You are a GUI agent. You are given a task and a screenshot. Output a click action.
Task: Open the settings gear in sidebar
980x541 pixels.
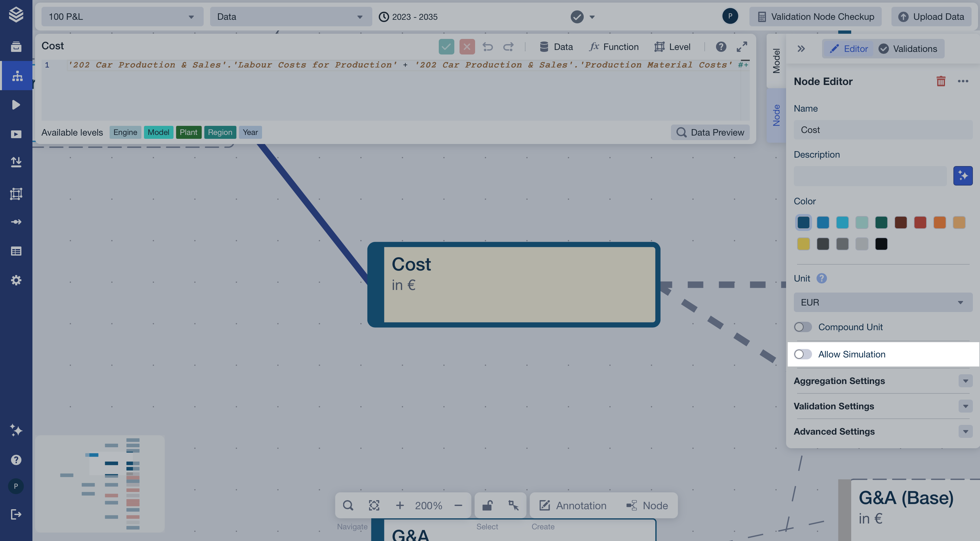point(16,280)
